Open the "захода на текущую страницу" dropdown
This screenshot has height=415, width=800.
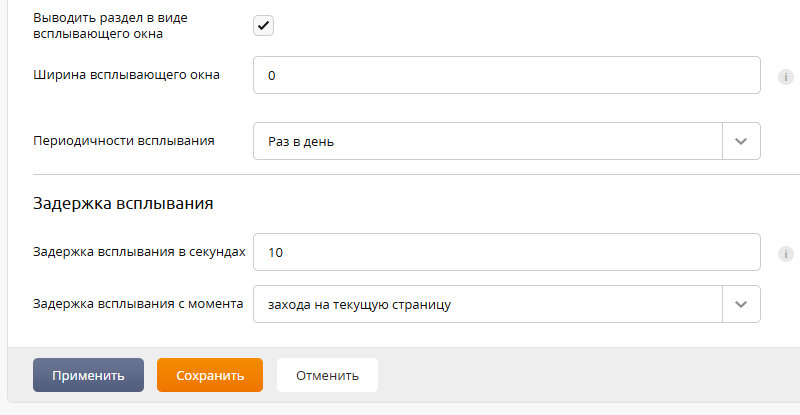pos(507,304)
